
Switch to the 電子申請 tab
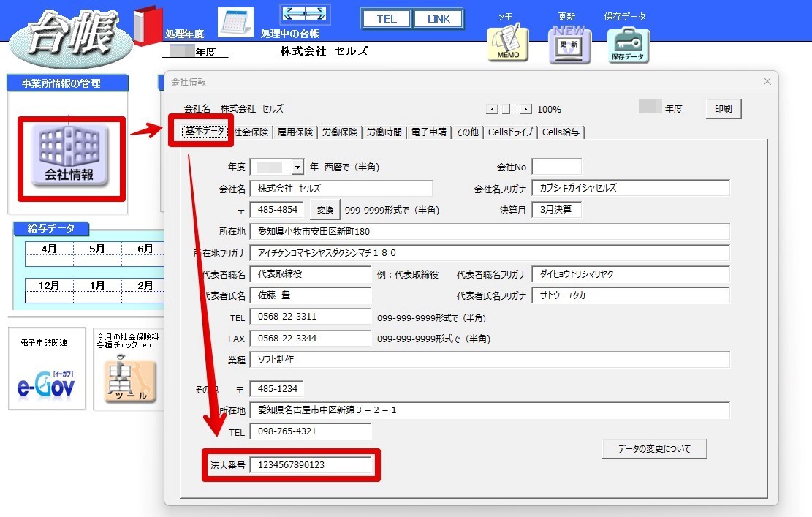point(429,132)
